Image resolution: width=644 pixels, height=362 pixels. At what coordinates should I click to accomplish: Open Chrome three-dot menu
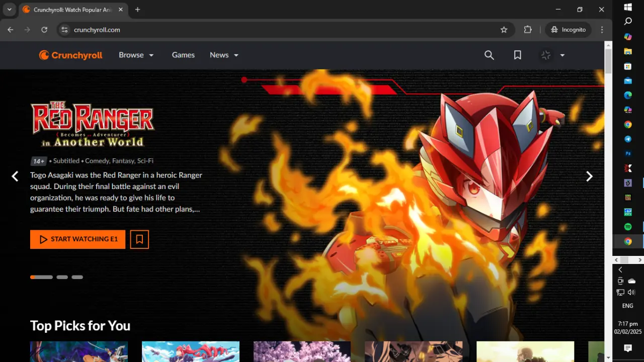[602, 30]
